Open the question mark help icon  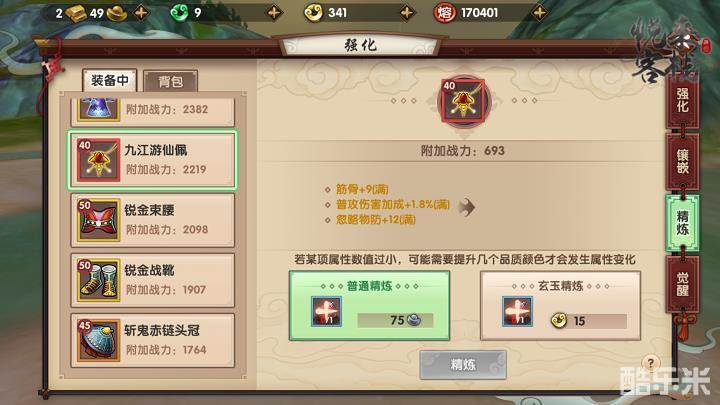pos(650,363)
